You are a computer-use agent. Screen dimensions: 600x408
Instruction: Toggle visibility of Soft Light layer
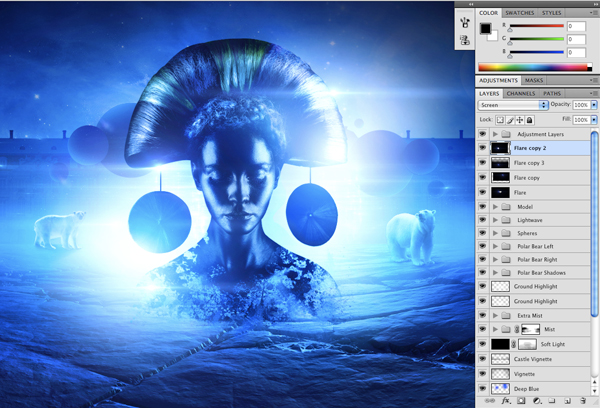coord(482,344)
